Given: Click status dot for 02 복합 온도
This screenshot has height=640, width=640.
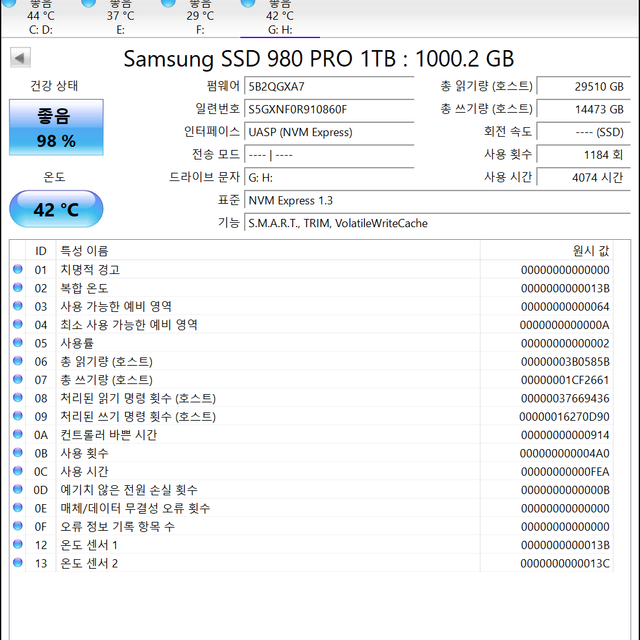Looking at the screenshot, I should [x=18, y=288].
